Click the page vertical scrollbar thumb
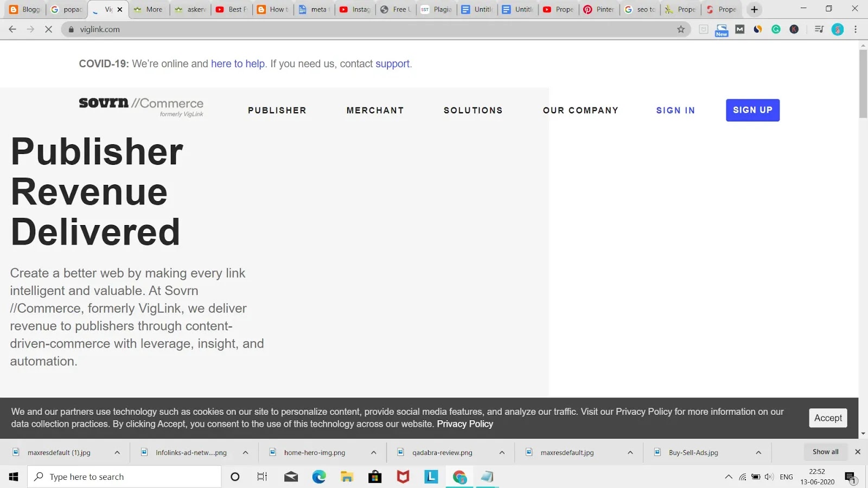The image size is (868, 488). (863, 84)
